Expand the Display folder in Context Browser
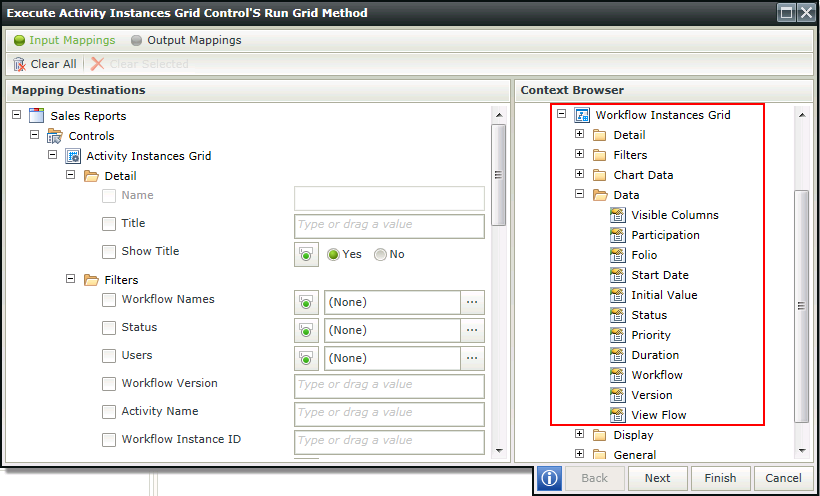 [x=579, y=434]
